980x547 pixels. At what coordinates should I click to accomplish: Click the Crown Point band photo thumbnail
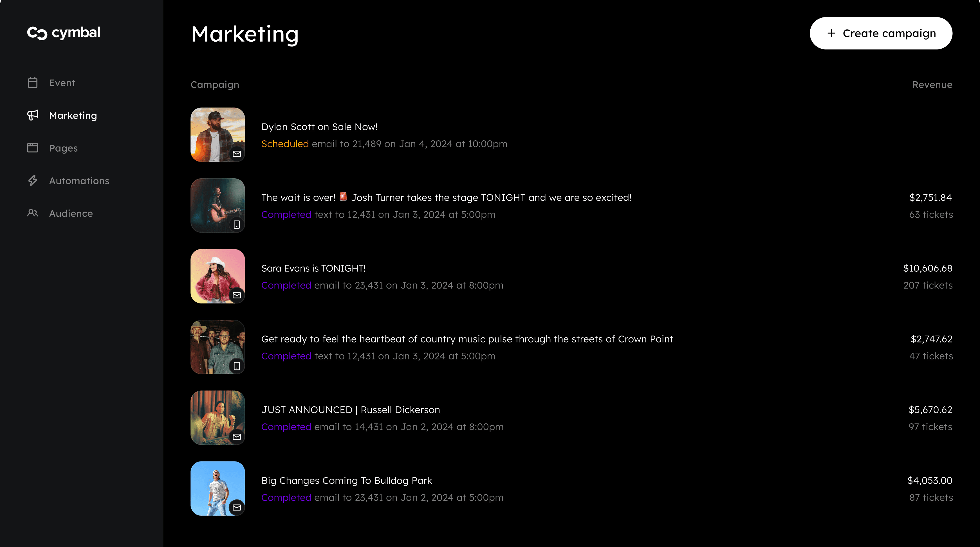coord(217,347)
